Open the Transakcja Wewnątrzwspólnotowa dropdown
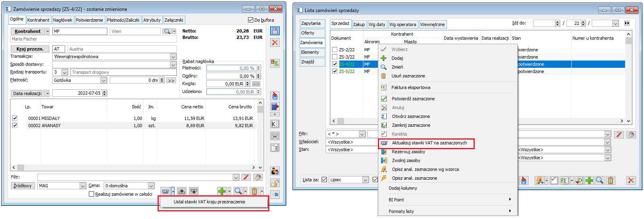This screenshot has height=219, width=644. point(173,57)
